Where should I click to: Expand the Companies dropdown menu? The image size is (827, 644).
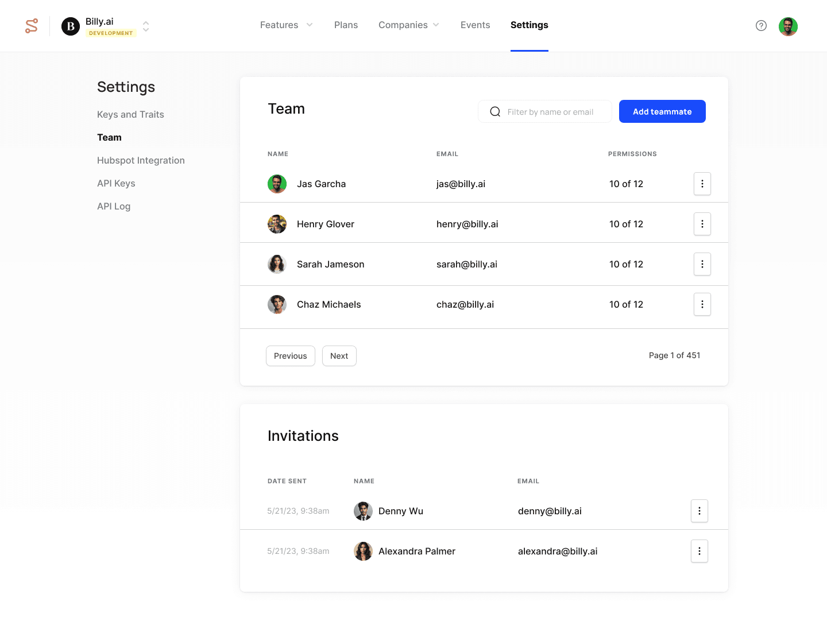[408, 25]
